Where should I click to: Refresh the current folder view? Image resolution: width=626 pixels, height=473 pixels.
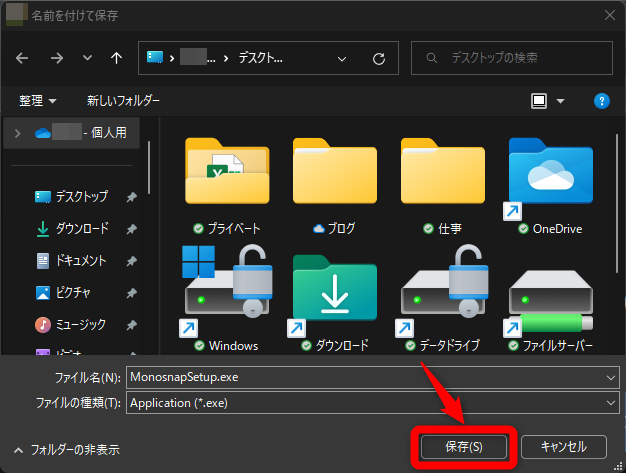pyautogui.click(x=379, y=59)
